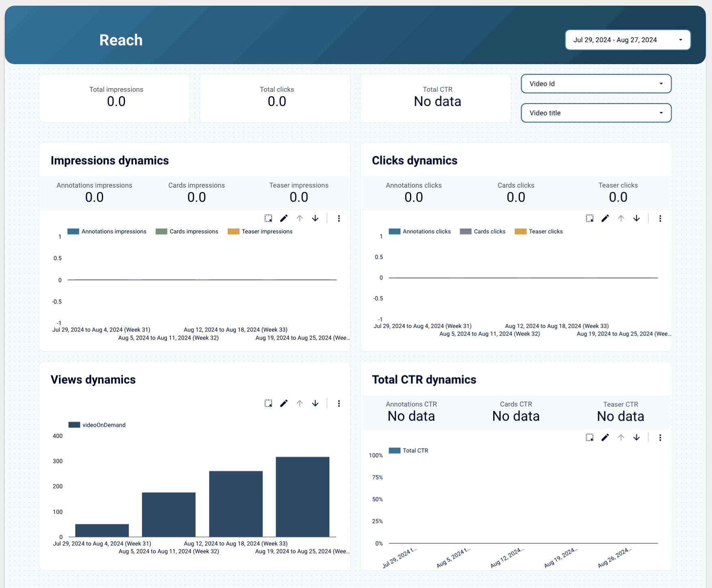Select the Cards impressions color swatch
This screenshot has height=588, width=712.
[x=161, y=231]
